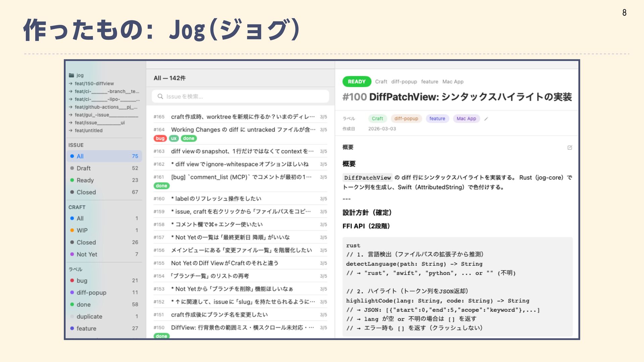
Task: Click the edit icon beside 概要
Action: [570, 147]
